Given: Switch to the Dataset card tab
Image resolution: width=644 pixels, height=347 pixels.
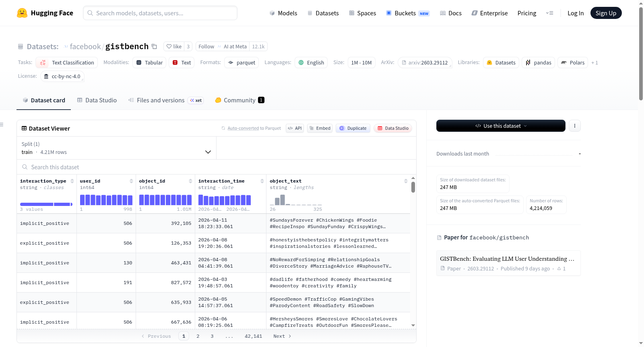Looking at the screenshot, I should 43,100.
